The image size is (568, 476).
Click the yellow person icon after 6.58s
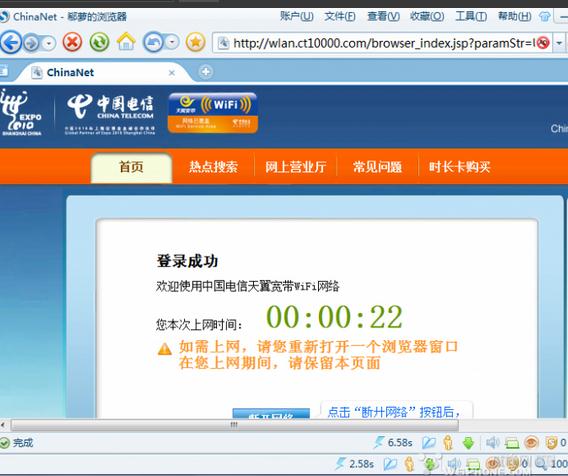pyautogui.click(x=448, y=443)
